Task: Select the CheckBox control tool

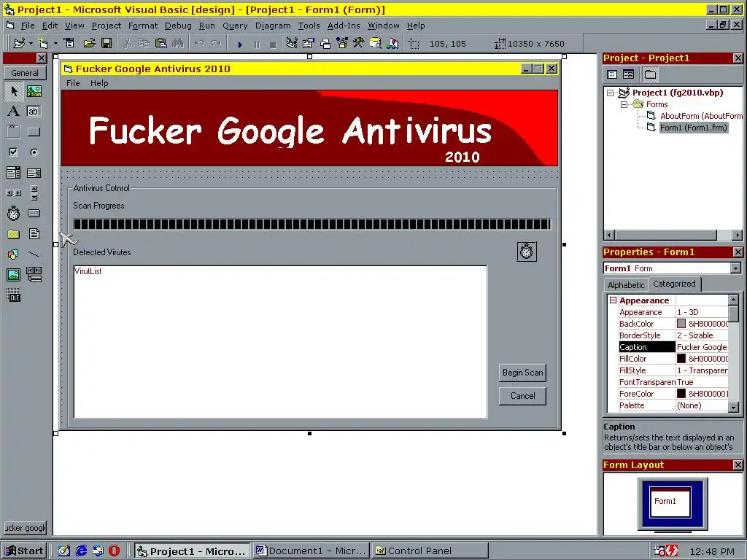Action: [x=14, y=152]
